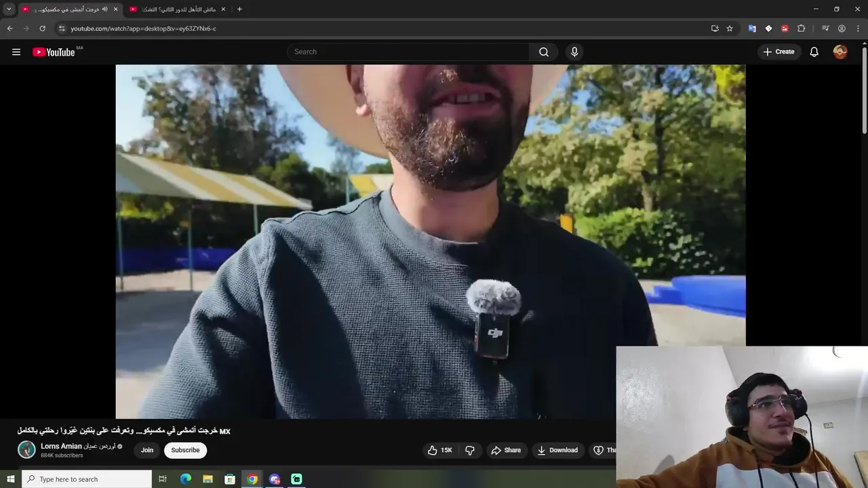Open the teal app in taskbar
Image resolution: width=868 pixels, height=488 pixels.
[x=296, y=479]
